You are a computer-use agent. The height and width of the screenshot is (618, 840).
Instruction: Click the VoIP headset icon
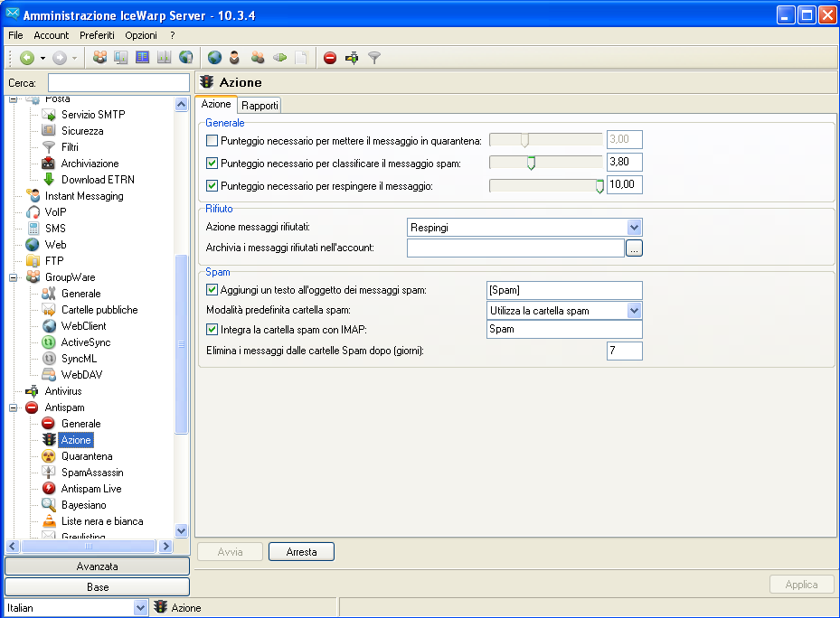point(33,212)
